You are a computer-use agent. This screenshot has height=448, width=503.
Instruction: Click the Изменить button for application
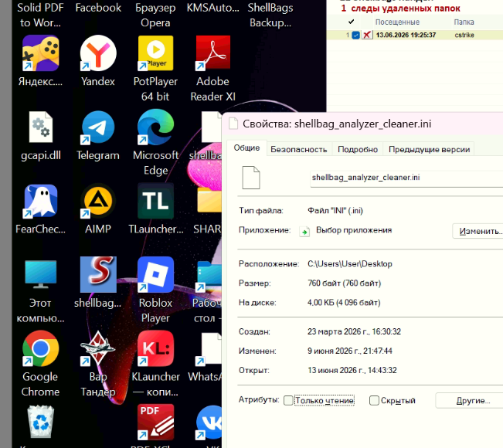click(478, 231)
